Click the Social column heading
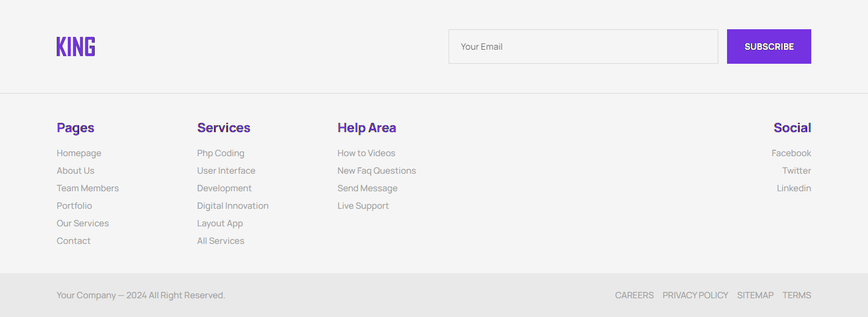868x317 pixels. pos(793,128)
